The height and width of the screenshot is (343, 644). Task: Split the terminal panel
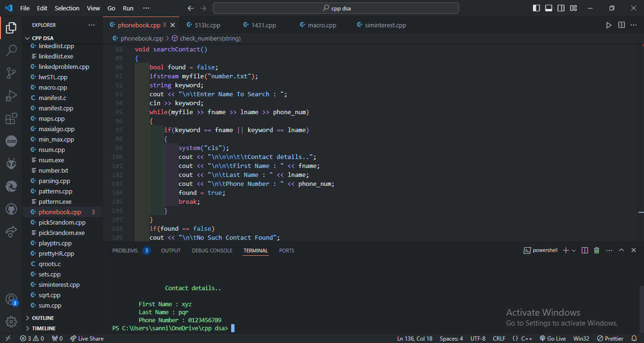[585, 251]
